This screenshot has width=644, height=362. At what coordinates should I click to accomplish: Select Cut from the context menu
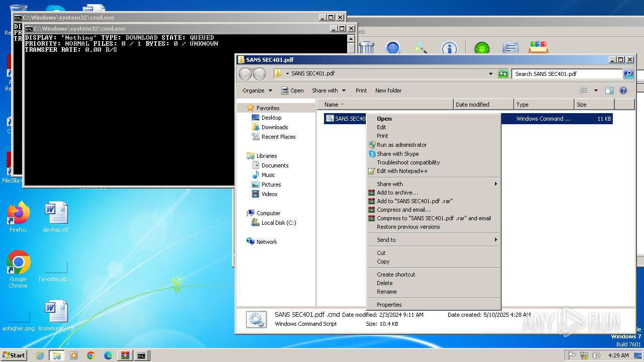pos(434,253)
